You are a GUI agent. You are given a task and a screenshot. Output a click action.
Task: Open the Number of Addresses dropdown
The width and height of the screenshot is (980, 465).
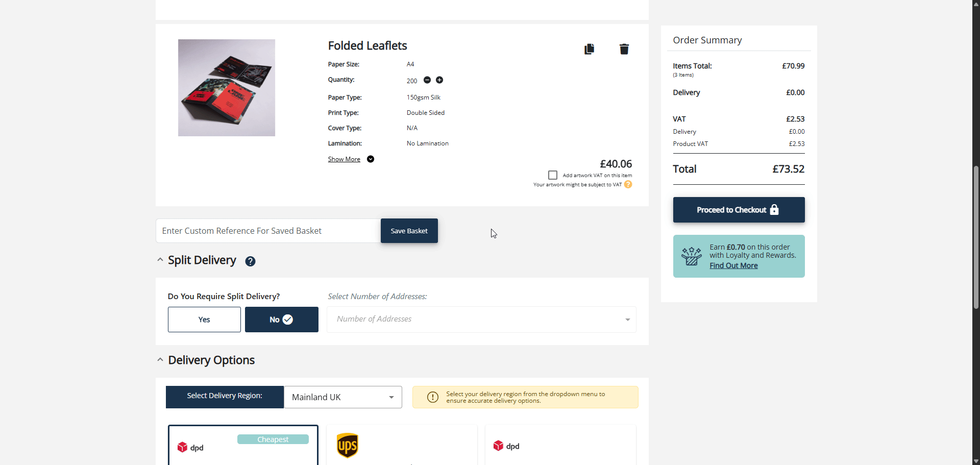481,320
